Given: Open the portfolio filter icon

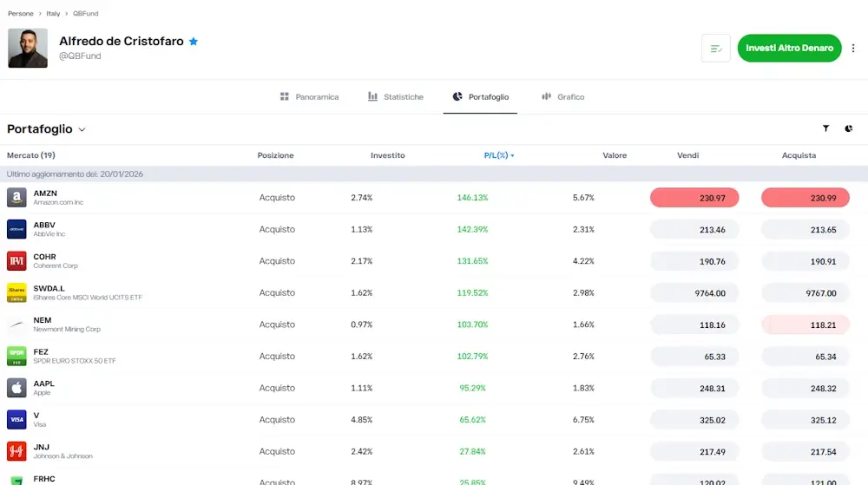Looking at the screenshot, I should pyautogui.click(x=825, y=128).
